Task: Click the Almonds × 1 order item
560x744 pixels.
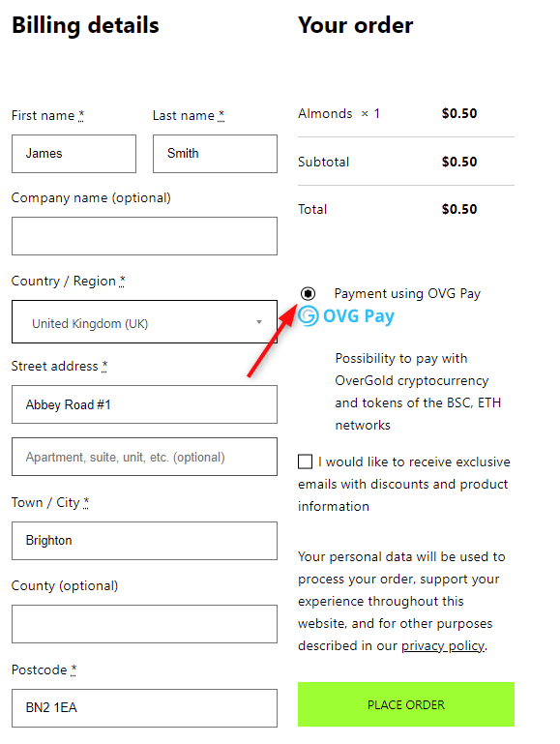Action: pyautogui.click(x=339, y=114)
